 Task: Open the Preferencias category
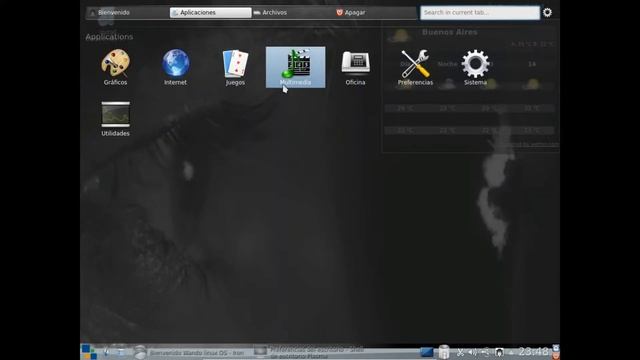click(416, 67)
